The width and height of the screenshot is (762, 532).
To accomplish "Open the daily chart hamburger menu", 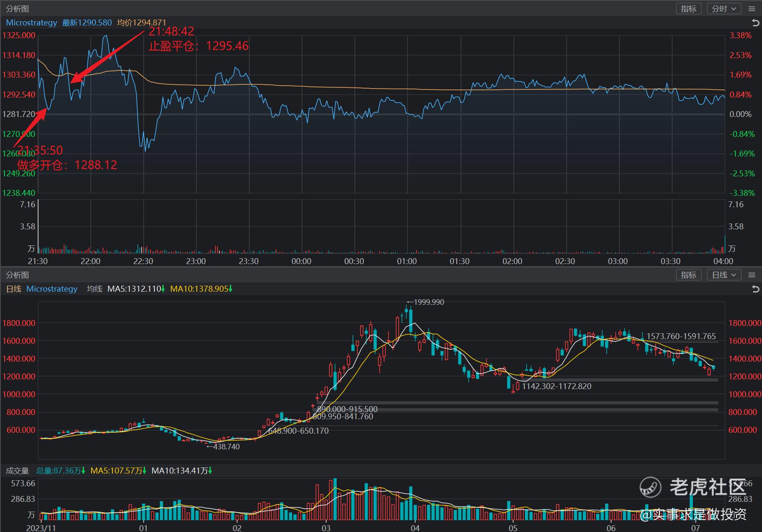I will coord(752,275).
